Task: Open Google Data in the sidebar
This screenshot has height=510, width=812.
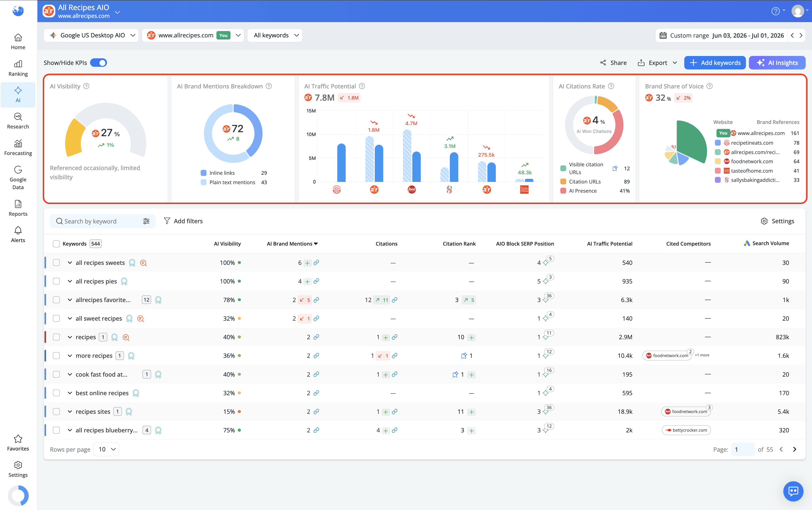Action: coord(18,177)
